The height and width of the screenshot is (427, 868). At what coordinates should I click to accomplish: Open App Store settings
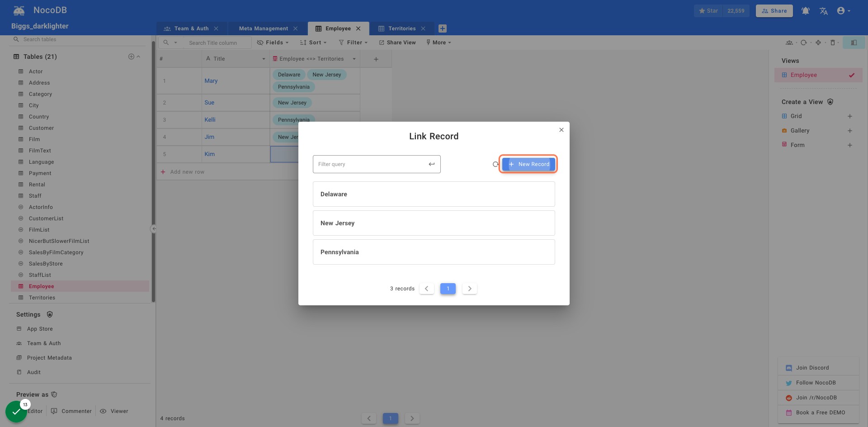[x=40, y=329]
